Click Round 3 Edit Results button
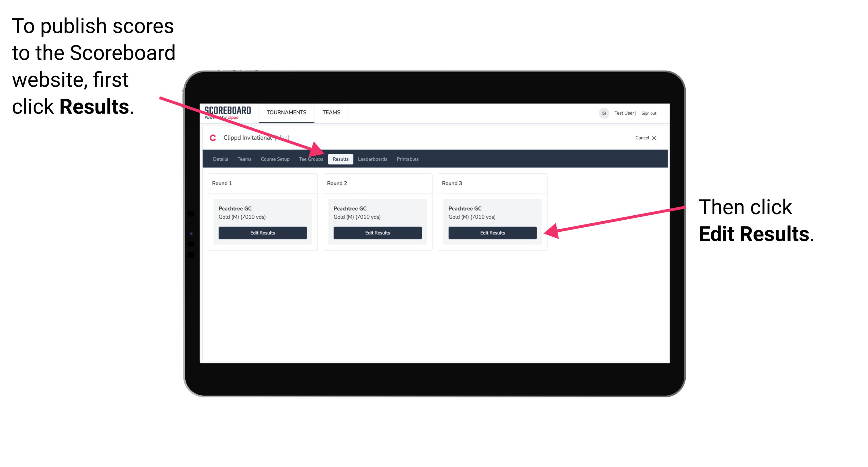 491,233
